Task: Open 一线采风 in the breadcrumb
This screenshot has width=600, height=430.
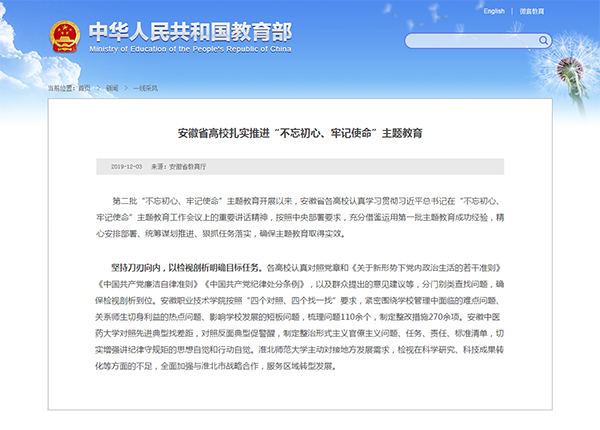Action: [x=145, y=88]
